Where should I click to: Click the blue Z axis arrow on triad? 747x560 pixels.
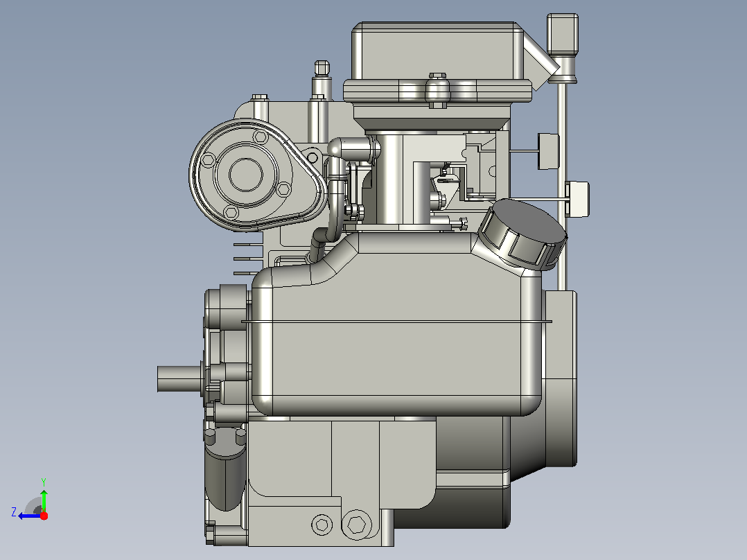point(28,516)
